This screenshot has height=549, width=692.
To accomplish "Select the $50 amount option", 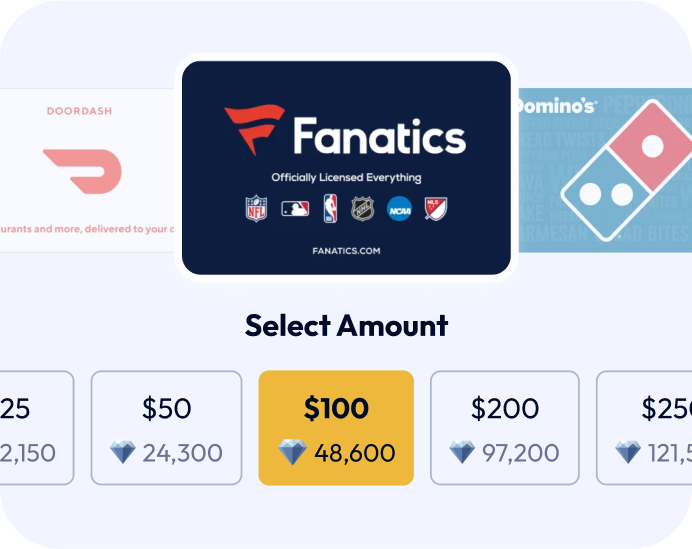I will pyautogui.click(x=166, y=428).
